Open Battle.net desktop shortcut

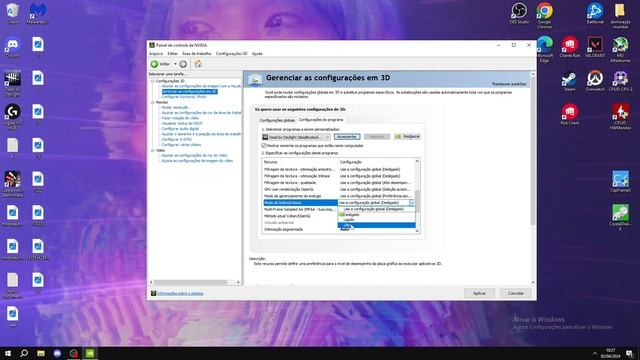[x=595, y=12]
